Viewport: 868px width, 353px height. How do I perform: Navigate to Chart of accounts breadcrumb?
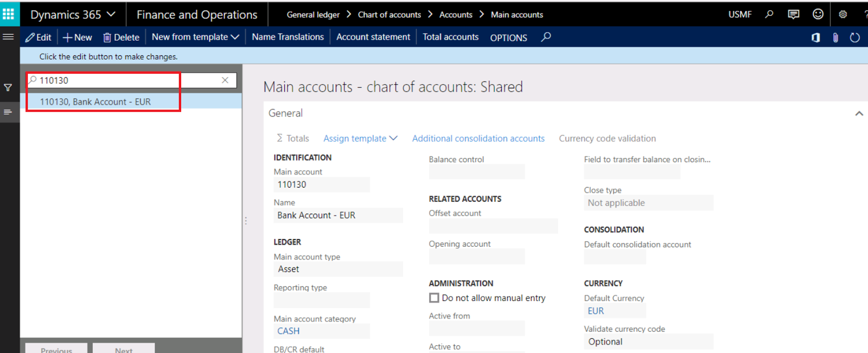[x=389, y=15]
